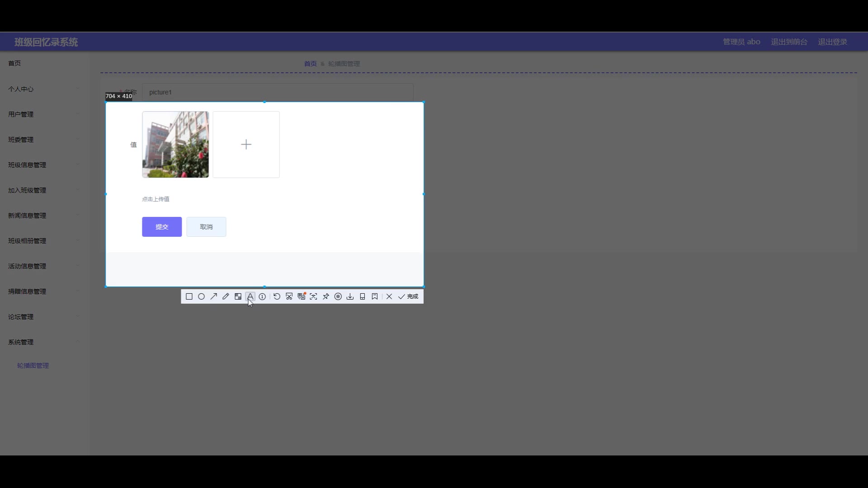Click 管理员 abo in the header
This screenshot has height=488, width=868.
click(x=741, y=42)
